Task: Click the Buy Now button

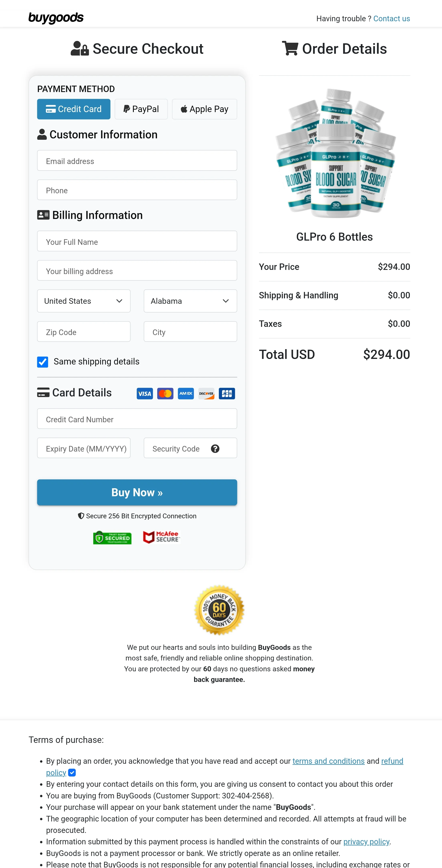Action: click(x=137, y=492)
